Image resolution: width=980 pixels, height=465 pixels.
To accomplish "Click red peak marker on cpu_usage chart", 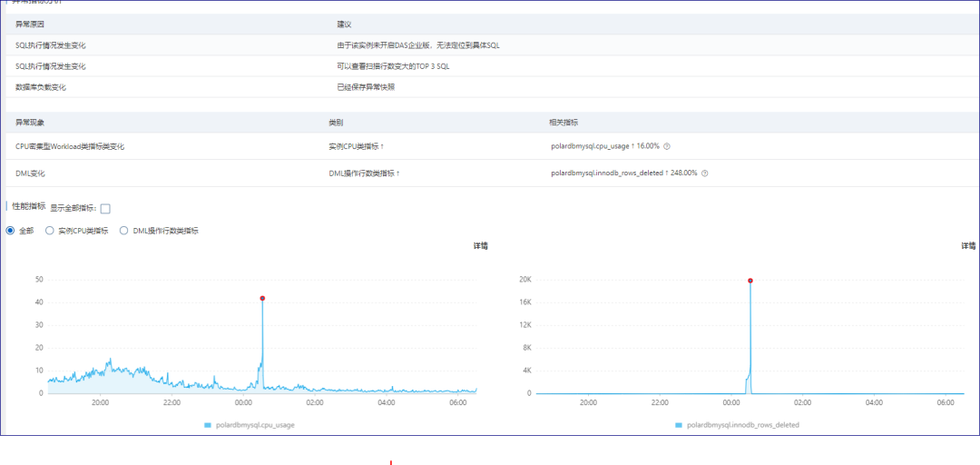I will click(262, 299).
